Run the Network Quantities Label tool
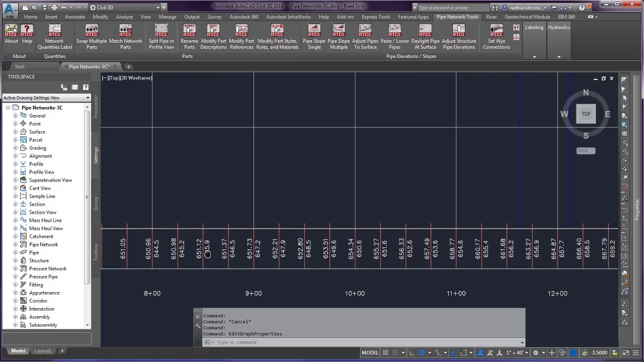Viewport: 644px width, 362px height. coord(54,37)
